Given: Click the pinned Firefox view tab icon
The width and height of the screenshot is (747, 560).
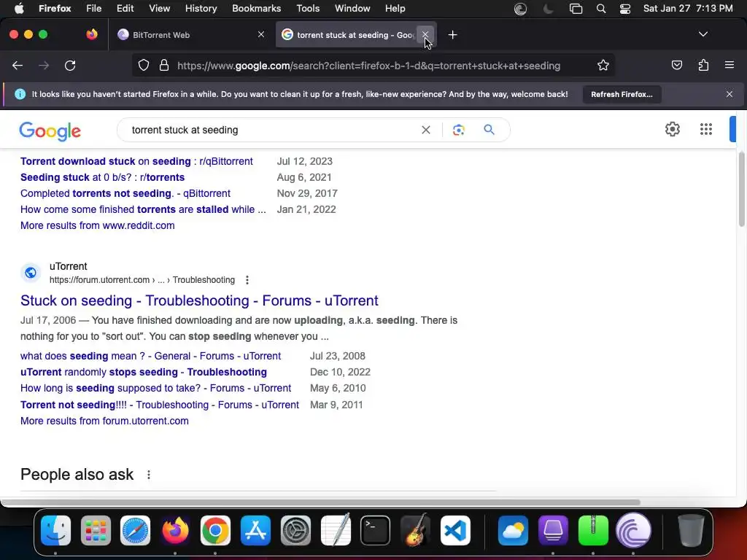Looking at the screenshot, I should [91, 34].
